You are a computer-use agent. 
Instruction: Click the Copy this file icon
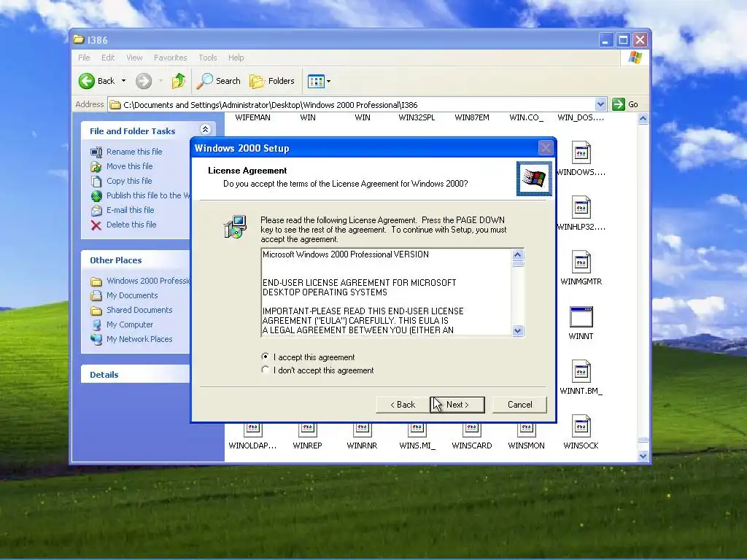tap(96, 182)
